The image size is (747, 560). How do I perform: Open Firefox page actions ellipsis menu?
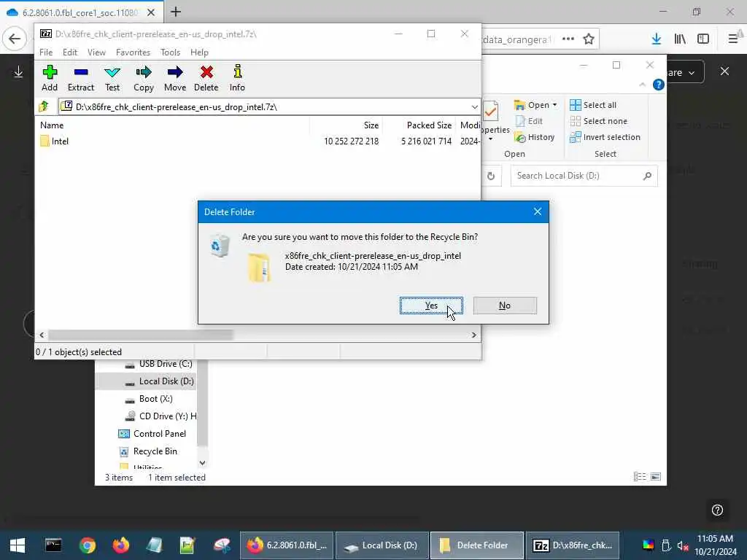click(x=568, y=39)
